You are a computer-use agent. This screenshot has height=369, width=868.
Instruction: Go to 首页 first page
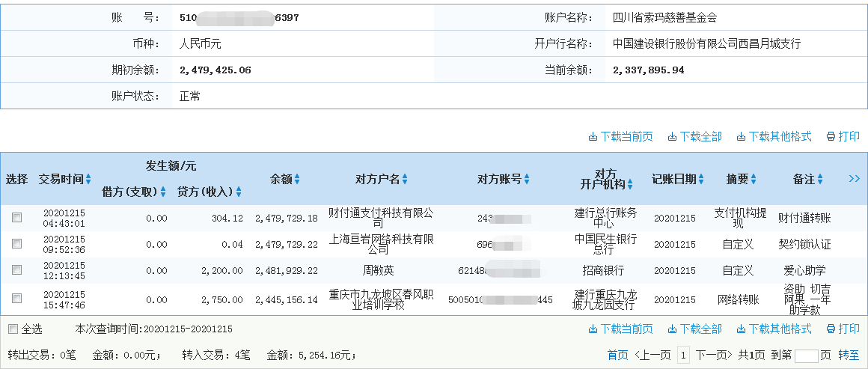tap(617, 356)
